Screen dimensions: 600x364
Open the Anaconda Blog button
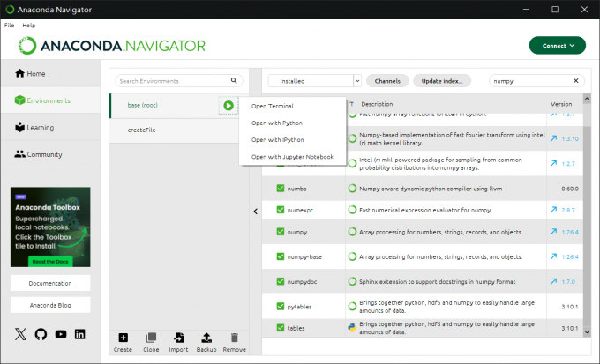pyautogui.click(x=50, y=305)
